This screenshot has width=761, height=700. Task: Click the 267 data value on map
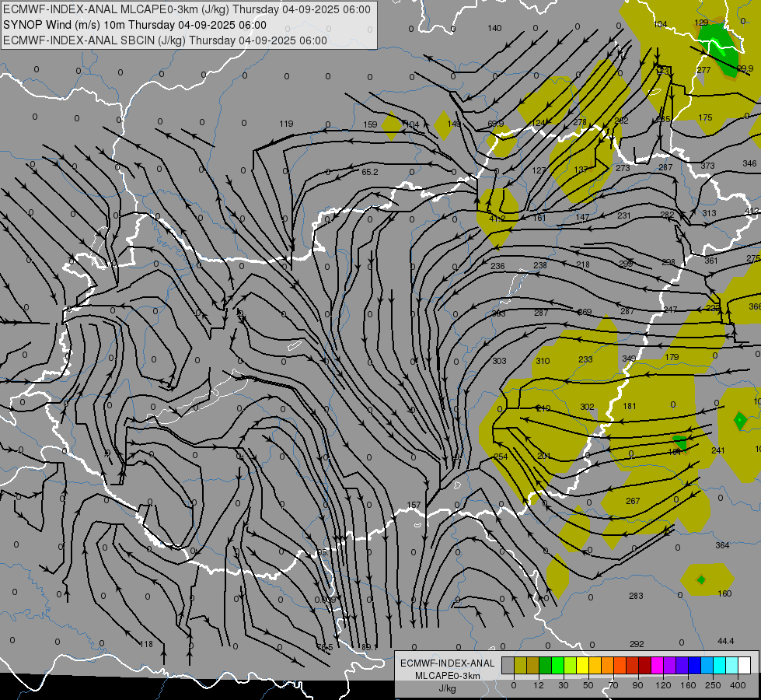pos(633,501)
